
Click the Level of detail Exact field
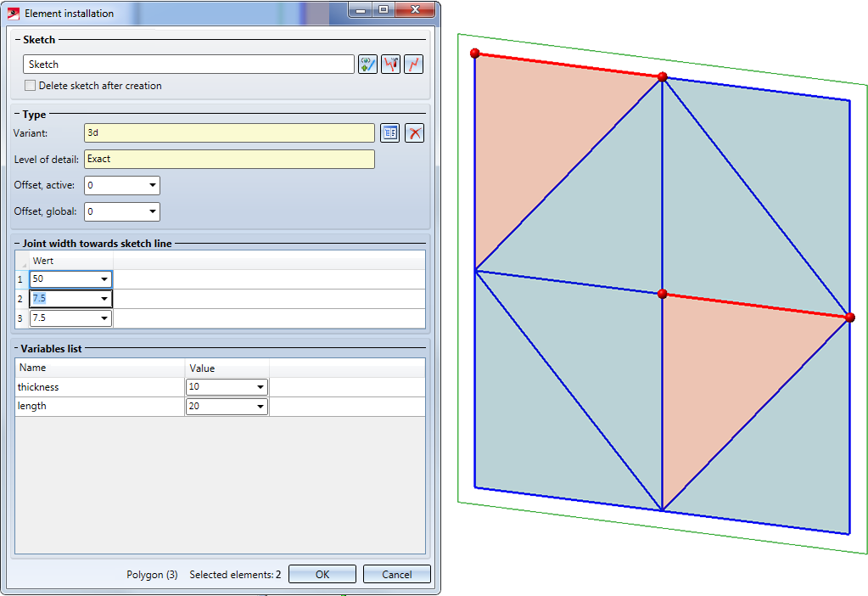[x=229, y=159]
